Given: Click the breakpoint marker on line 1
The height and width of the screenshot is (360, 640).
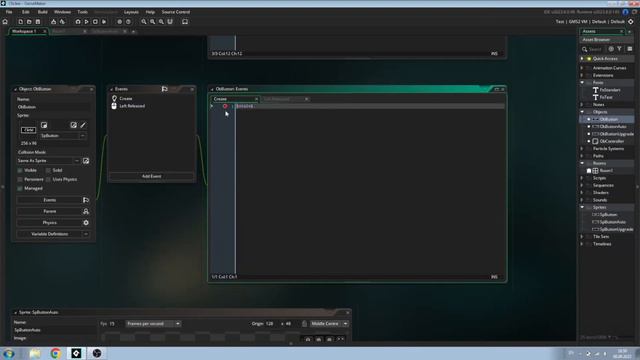Looking at the screenshot, I should tap(225, 106).
